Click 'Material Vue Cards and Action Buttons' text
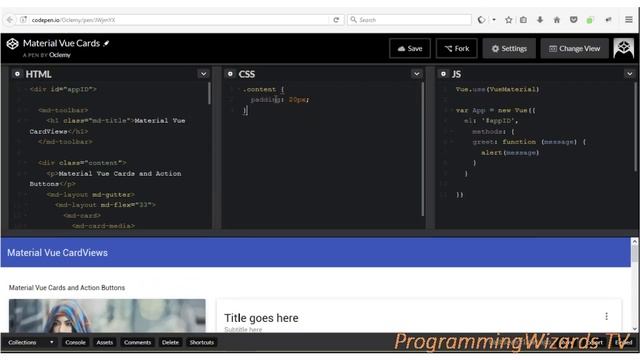Viewport: 640px width, 360px height. (67, 288)
